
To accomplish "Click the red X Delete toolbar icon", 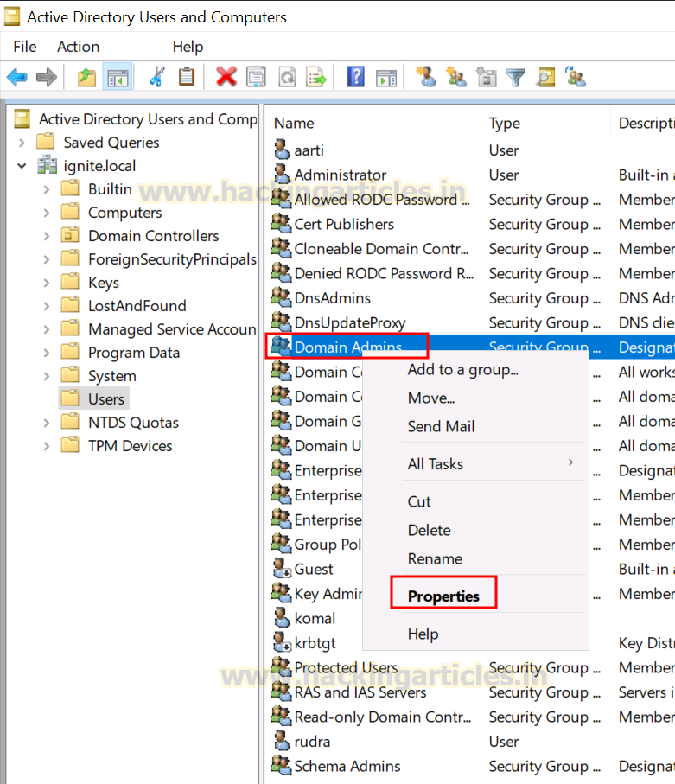I will [x=226, y=77].
